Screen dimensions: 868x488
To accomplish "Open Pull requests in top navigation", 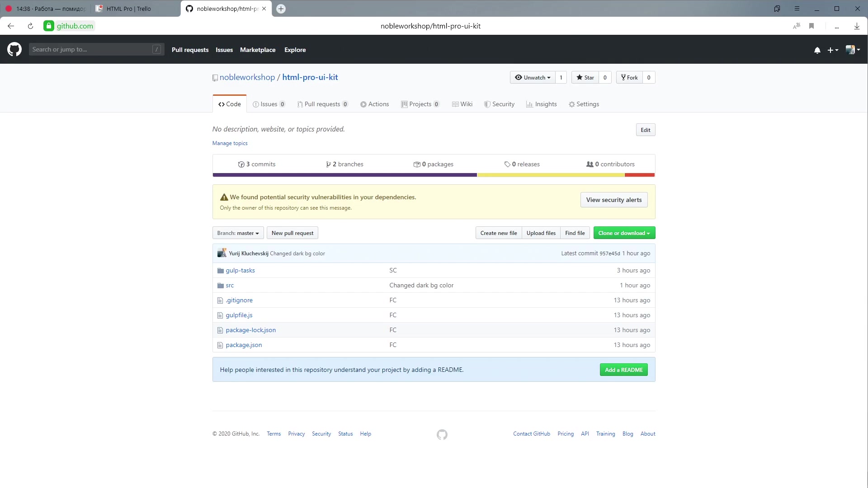I will tap(190, 50).
